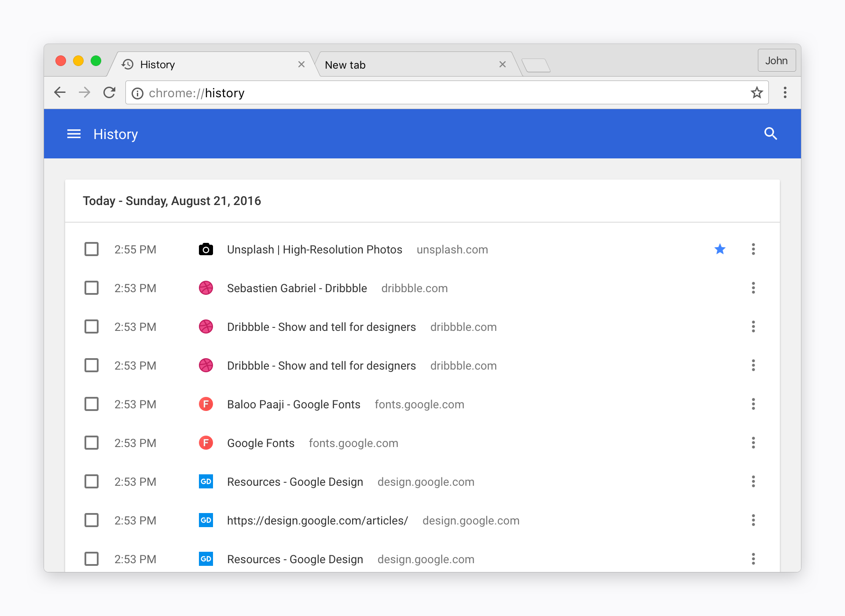The image size is (845, 616).
Task: Open the John profile button
Action: (x=776, y=60)
